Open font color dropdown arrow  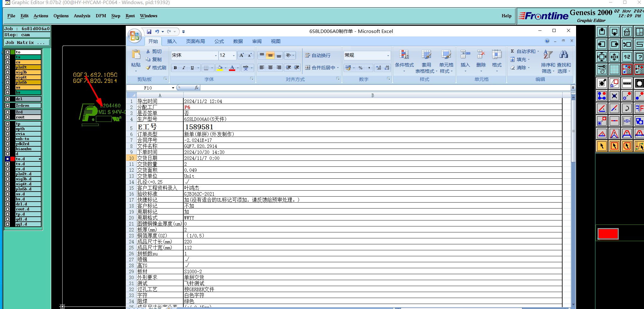pos(238,68)
